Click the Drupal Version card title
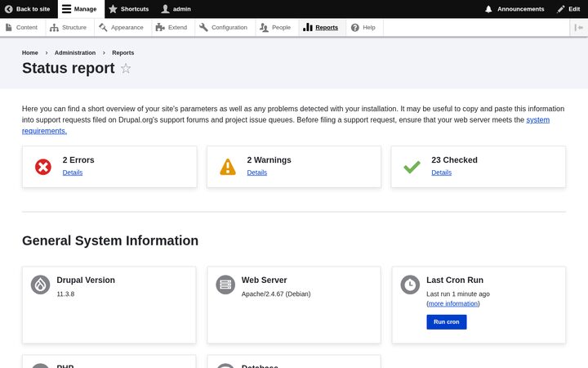 [x=86, y=280]
